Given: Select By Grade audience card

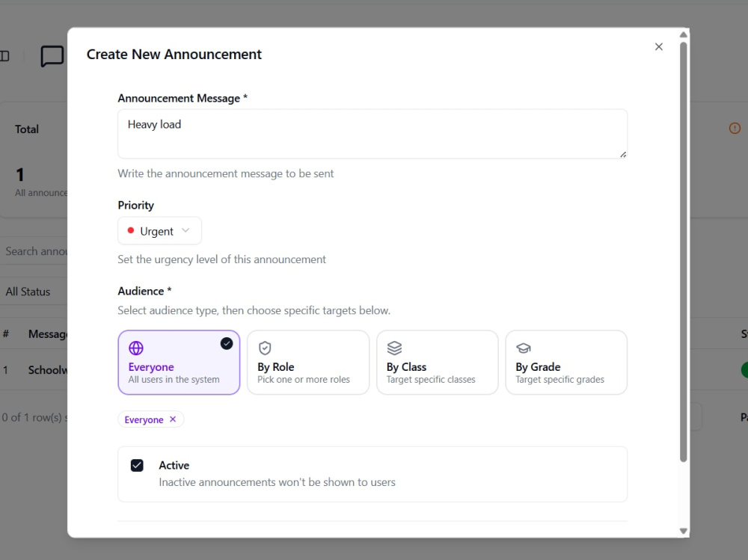Looking at the screenshot, I should coord(566,363).
